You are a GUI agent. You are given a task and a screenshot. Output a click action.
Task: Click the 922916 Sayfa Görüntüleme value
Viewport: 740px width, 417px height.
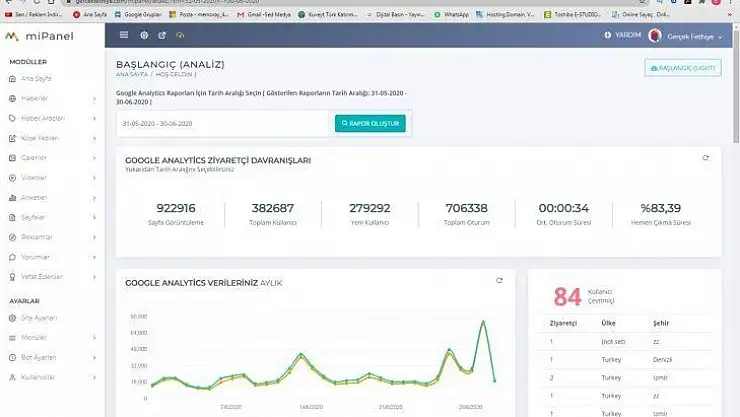coord(176,208)
